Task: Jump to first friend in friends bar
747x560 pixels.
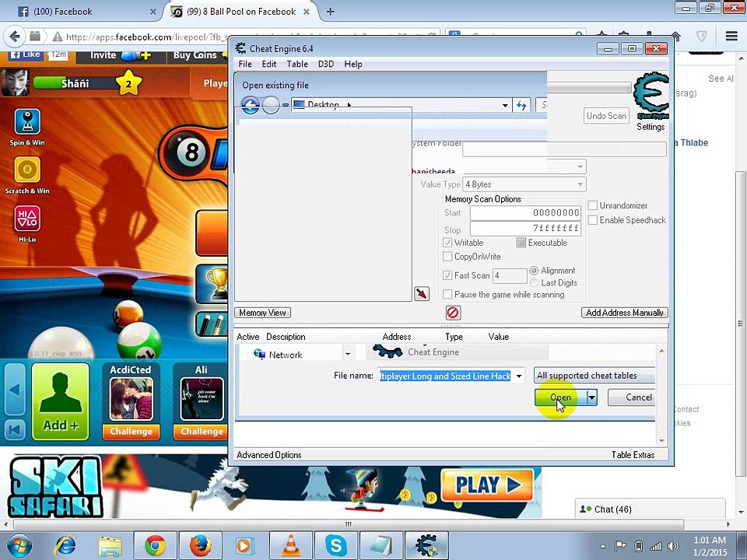Action: coord(14,430)
